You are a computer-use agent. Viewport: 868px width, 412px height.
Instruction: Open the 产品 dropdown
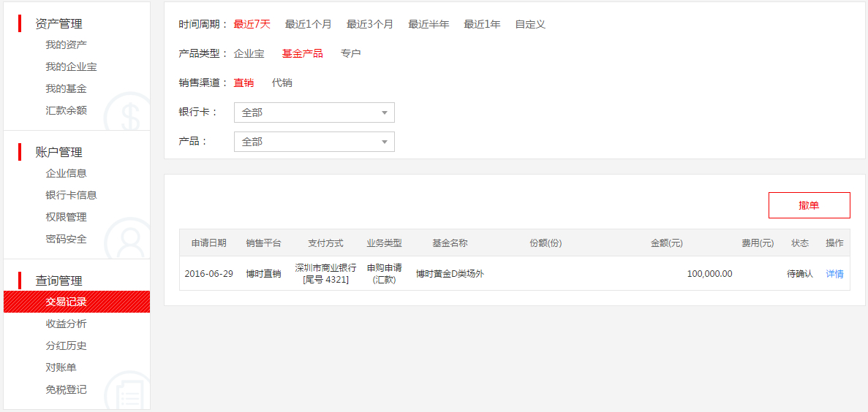pos(314,142)
